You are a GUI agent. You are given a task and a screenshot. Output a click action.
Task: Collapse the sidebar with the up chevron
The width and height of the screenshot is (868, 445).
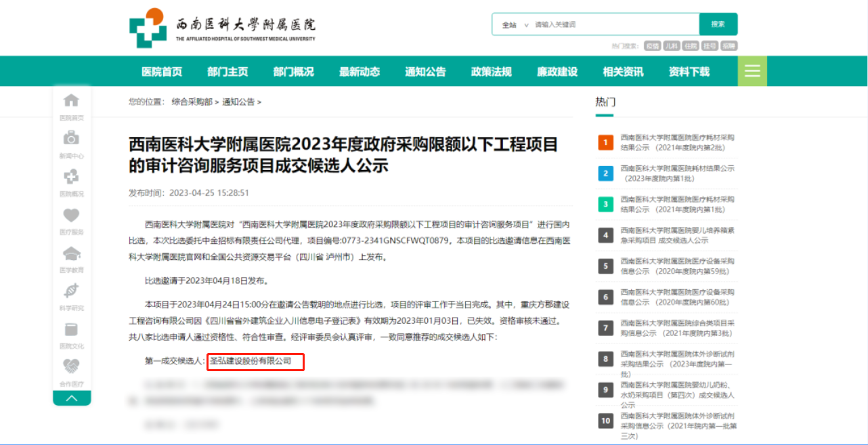point(72,398)
